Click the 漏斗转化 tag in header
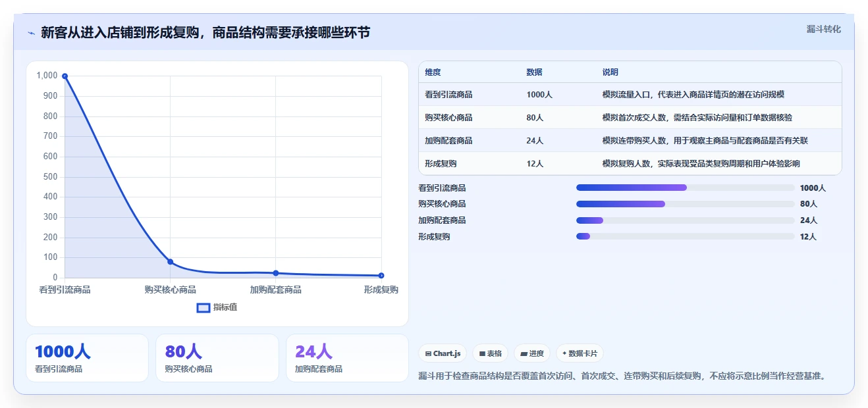Viewport: 868px width, 408px height. [824, 30]
